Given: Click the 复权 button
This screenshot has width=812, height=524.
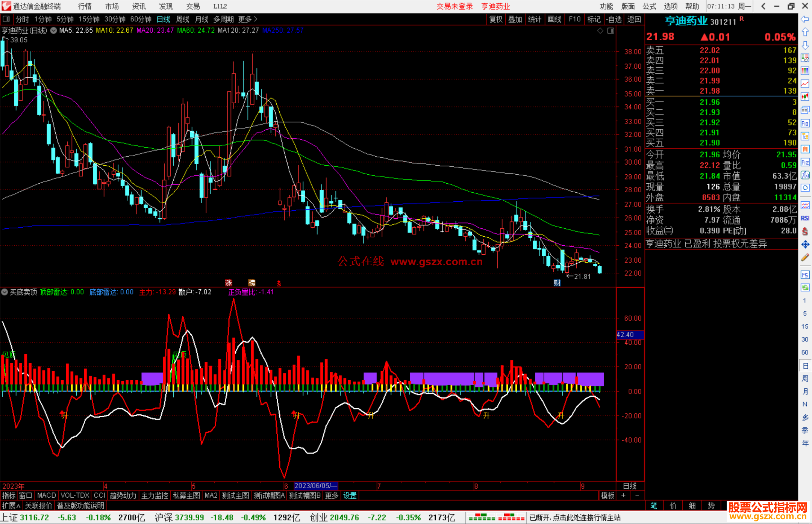Looking at the screenshot, I should (495, 19).
